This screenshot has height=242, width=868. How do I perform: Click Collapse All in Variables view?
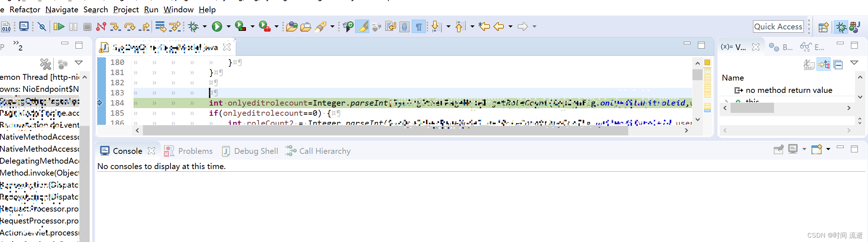click(838, 65)
